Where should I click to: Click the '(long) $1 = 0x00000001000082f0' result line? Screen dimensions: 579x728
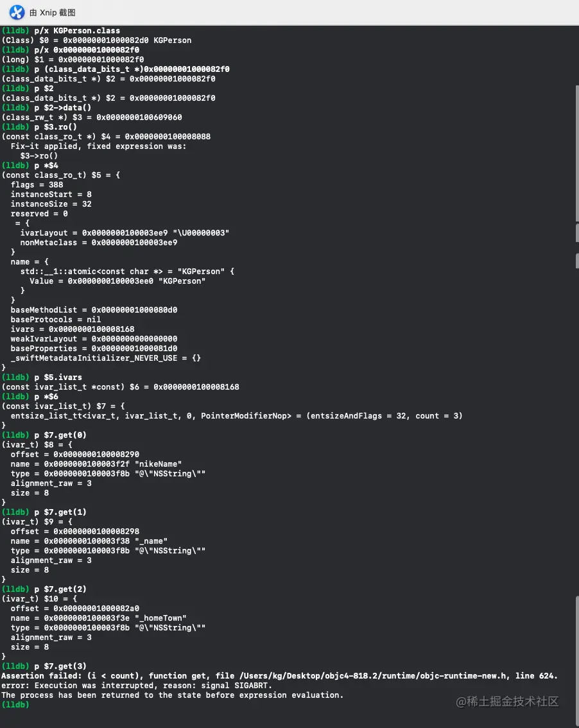[x=73, y=60]
